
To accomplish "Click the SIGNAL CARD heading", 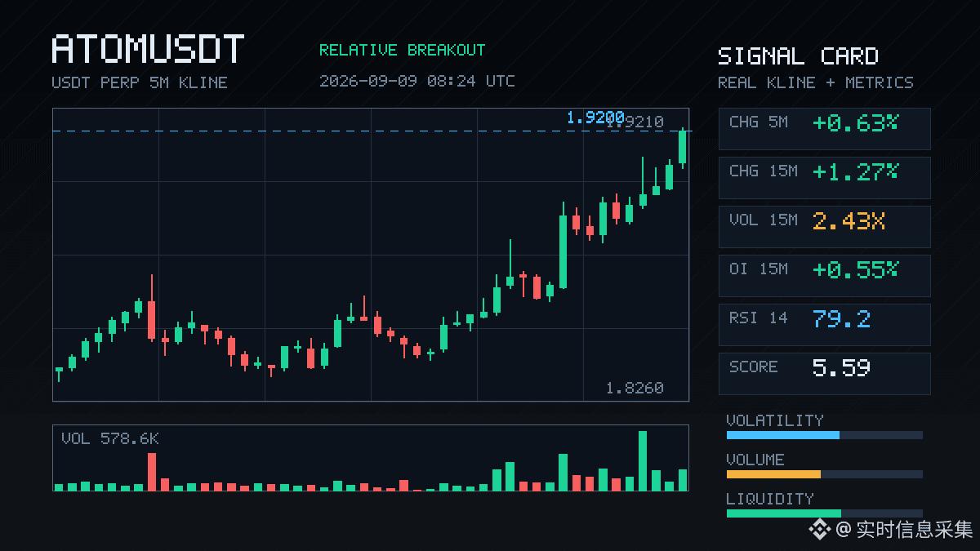I will coord(798,56).
